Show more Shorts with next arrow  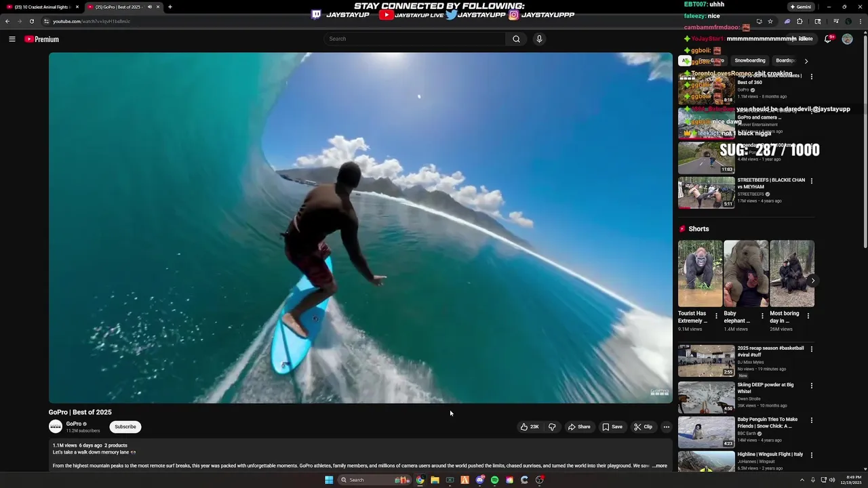[812, 281]
